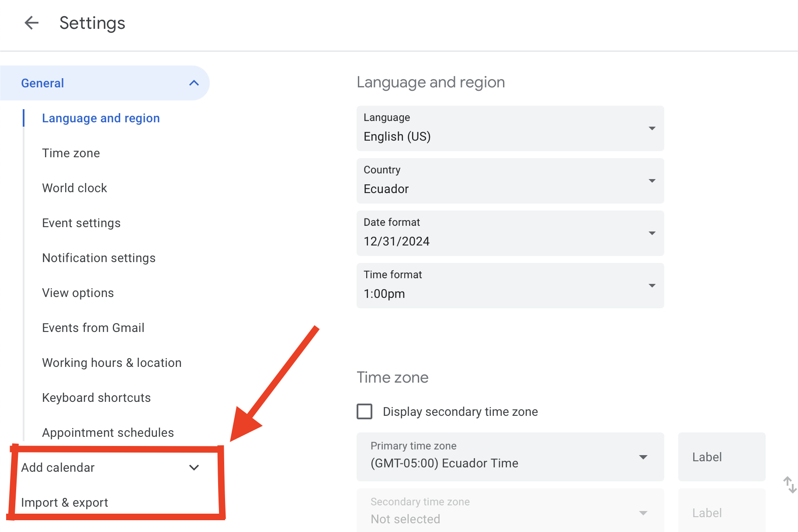This screenshot has height=532, width=798.
Task: Open the Secondary time zone dropdown
Action: coord(510,511)
